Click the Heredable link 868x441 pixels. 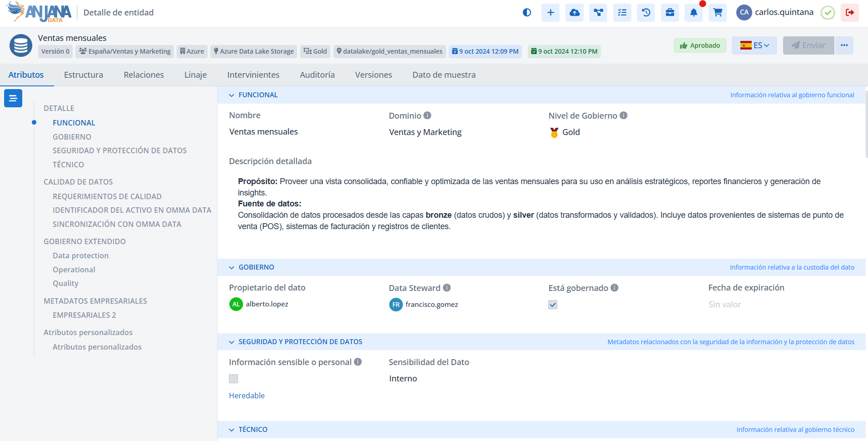click(247, 396)
